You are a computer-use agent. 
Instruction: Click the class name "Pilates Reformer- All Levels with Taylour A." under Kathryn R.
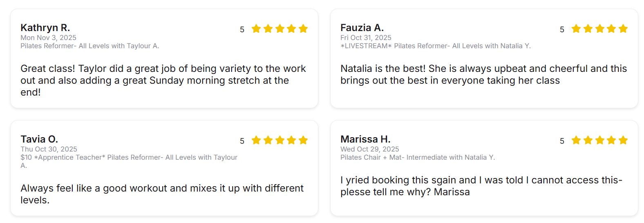90,46
